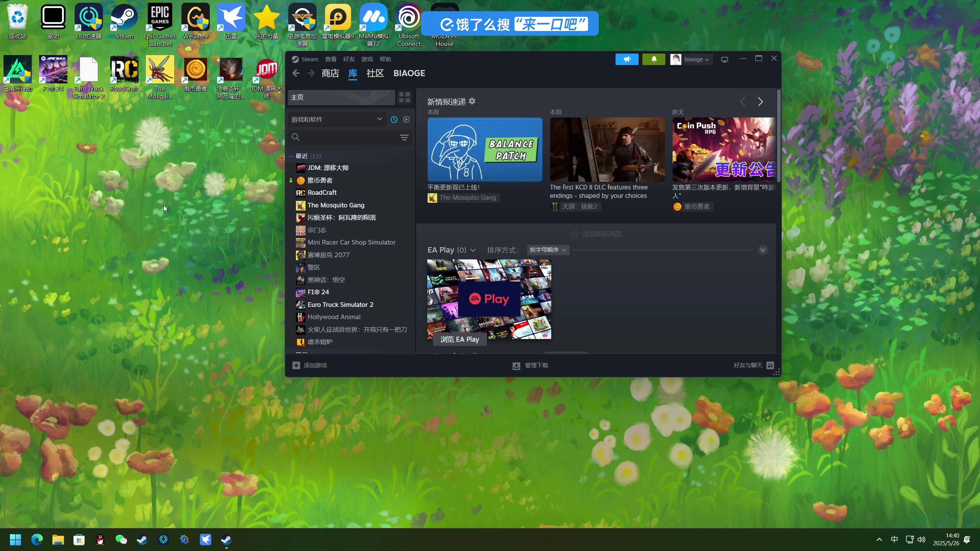This screenshot has height=551, width=980.
Task: Select Euro Truck Simulator 2 in library
Action: (340, 305)
